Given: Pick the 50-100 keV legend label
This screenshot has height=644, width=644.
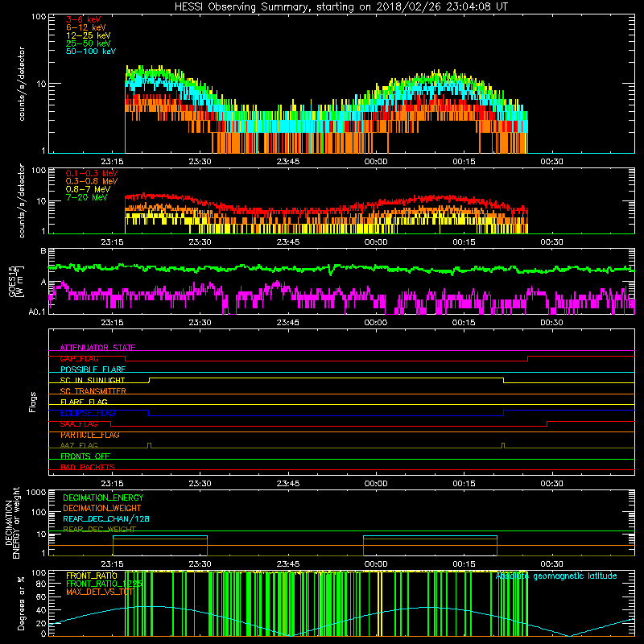Looking at the screenshot, I should pos(90,52).
